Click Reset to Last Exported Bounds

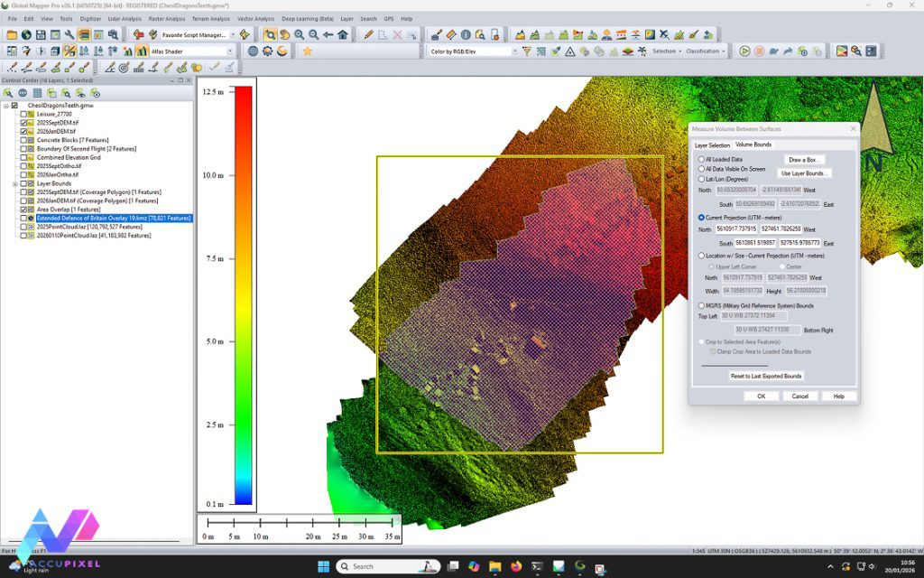coord(765,376)
